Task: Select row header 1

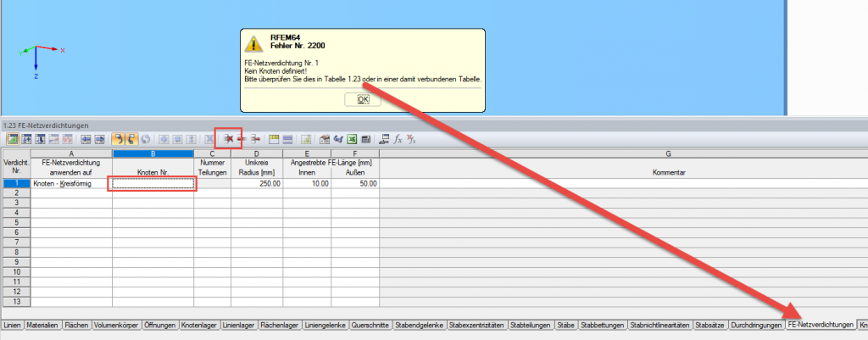Action: pyautogui.click(x=16, y=183)
